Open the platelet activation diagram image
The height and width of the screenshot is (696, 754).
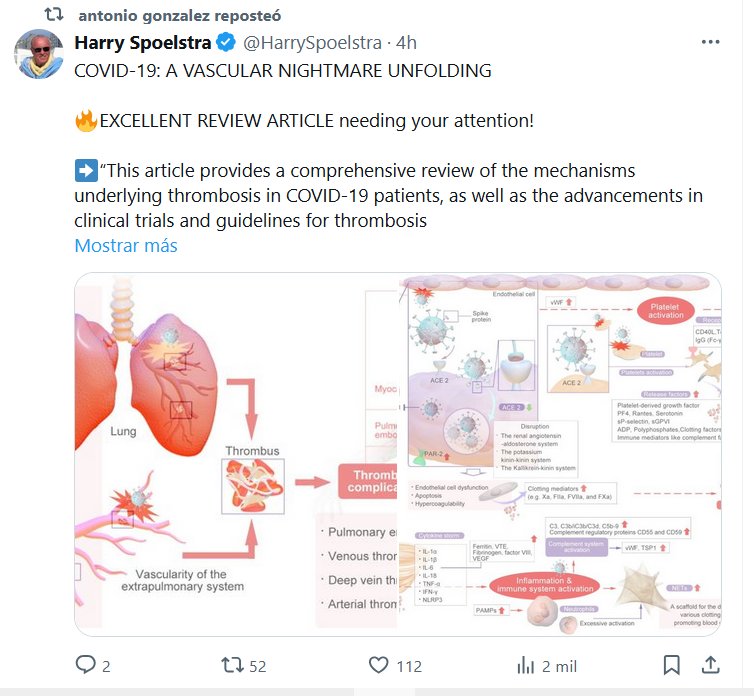560,455
